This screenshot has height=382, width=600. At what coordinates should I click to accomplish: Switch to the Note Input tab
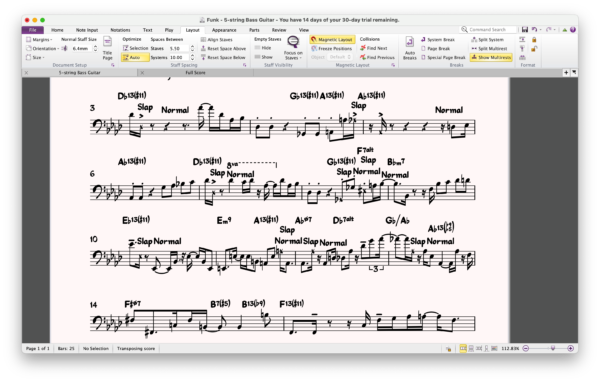tap(87, 30)
